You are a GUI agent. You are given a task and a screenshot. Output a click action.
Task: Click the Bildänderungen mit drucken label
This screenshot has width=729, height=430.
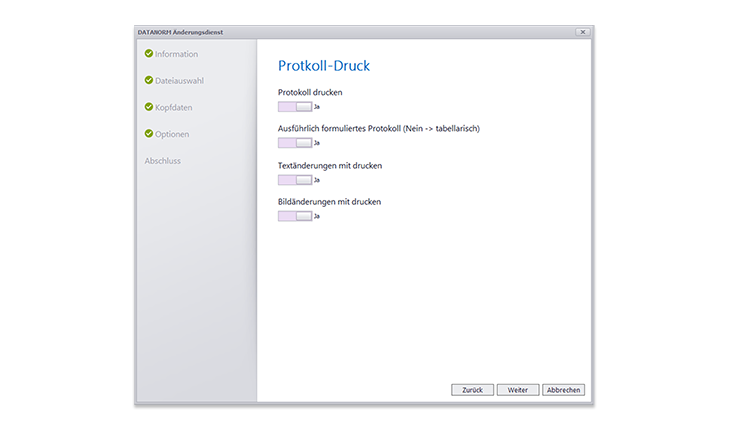coord(329,202)
